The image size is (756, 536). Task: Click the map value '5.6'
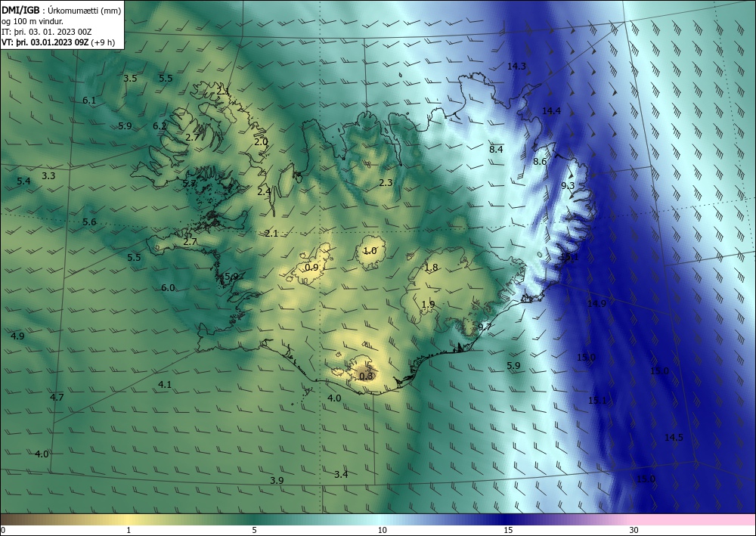click(x=89, y=222)
